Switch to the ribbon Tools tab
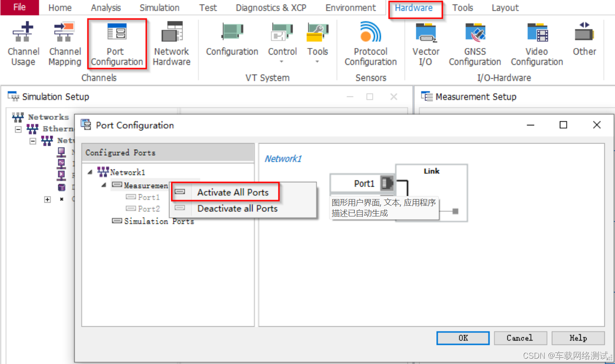 (x=463, y=8)
